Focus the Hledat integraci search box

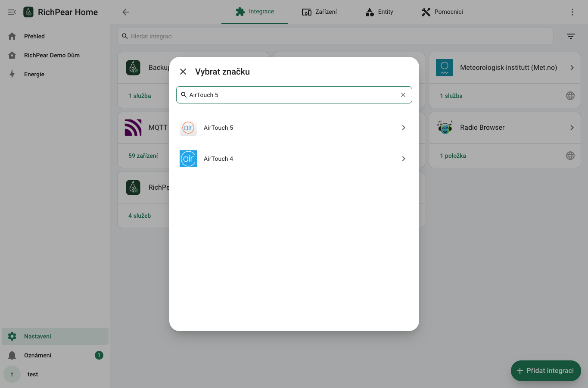pyautogui.click(x=335, y=36)
